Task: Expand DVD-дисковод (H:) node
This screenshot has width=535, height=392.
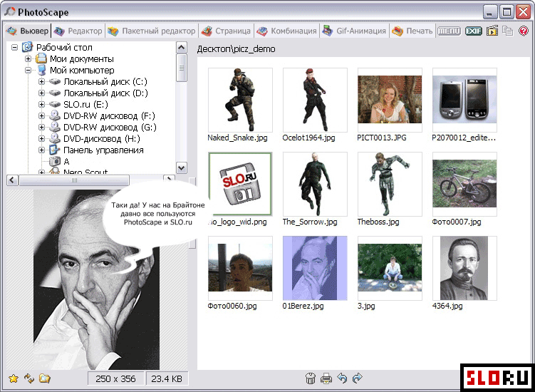Action: [41, 139]
